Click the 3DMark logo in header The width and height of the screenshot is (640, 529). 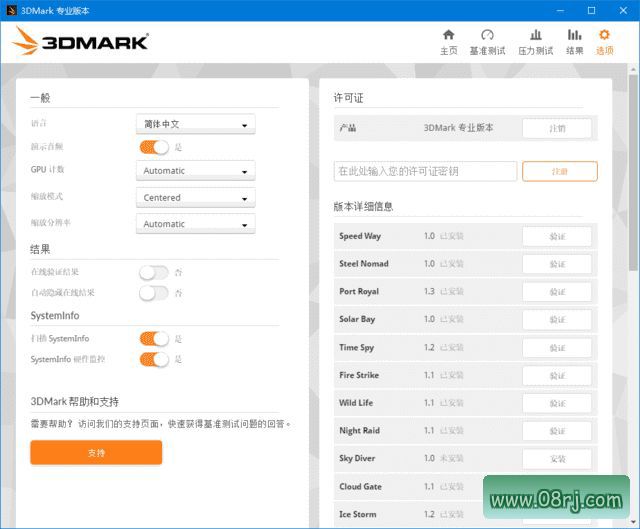point(80,41)
